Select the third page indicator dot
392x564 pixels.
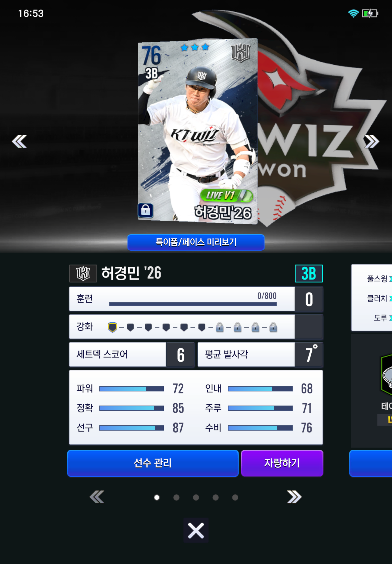point(196,497)
